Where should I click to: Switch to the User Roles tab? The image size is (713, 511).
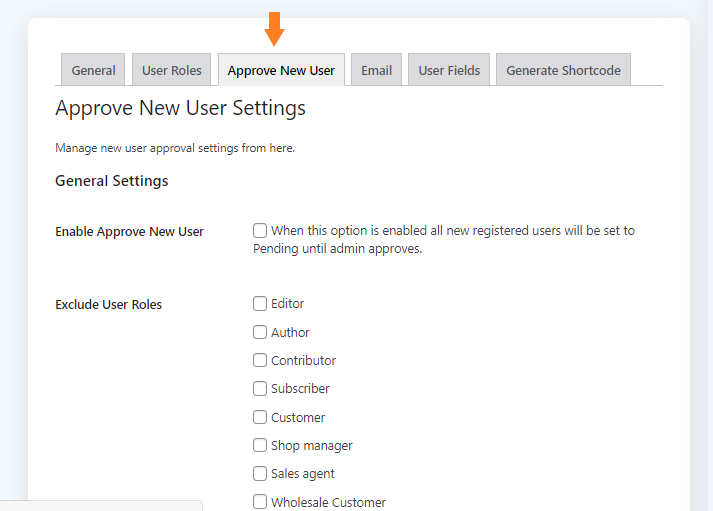click(x=171, y=70)
